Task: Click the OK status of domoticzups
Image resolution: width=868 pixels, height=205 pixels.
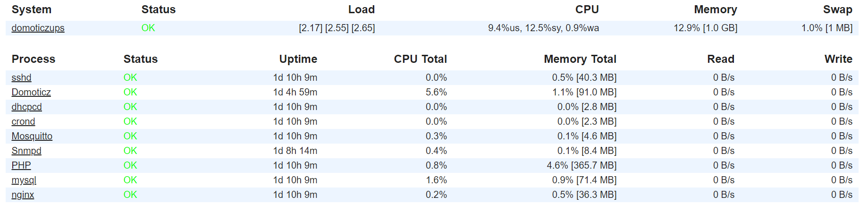Action: [x=148, y=28]
